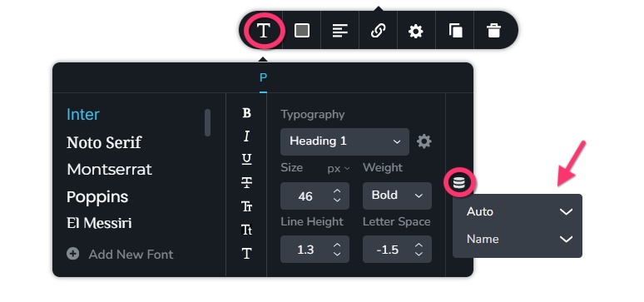The height and width of the screenshot is (302, 644).
Task: Duplicate the element with copy icon
Action: pos(455,31)
